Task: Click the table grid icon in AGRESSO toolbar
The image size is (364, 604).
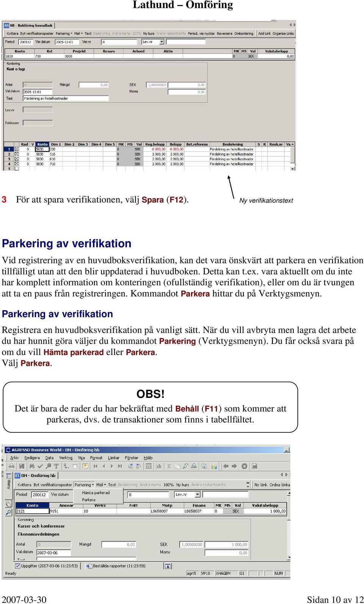Action: (x=149, y=466)
